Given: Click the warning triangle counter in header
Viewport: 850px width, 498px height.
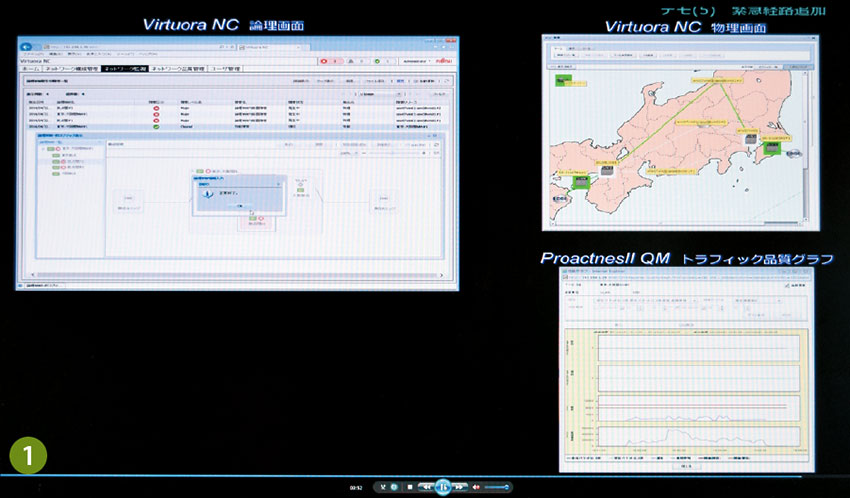Looking at the screenshot, I should 356,61.
